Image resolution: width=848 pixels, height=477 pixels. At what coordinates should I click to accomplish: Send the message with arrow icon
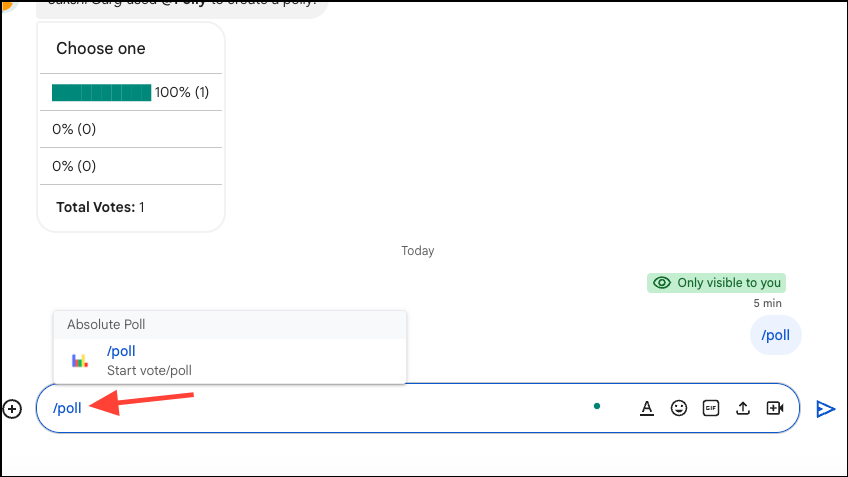pyautogui.click(x=825, y=408)
